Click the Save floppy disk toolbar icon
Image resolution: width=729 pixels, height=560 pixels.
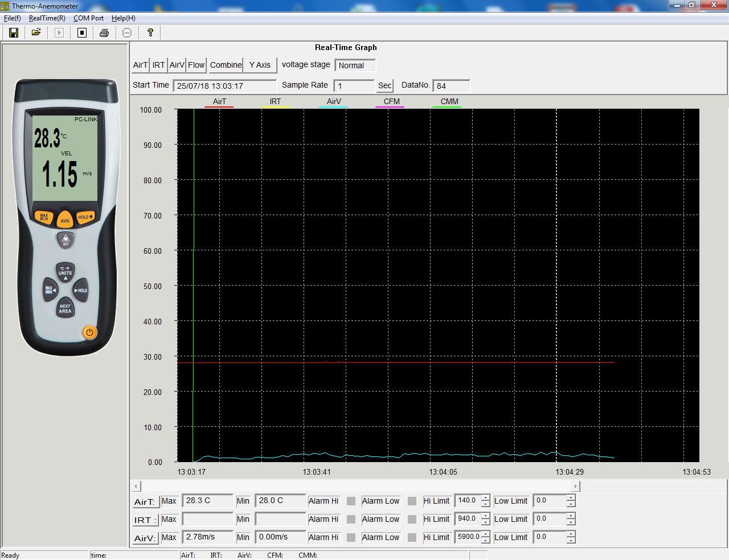14,33
